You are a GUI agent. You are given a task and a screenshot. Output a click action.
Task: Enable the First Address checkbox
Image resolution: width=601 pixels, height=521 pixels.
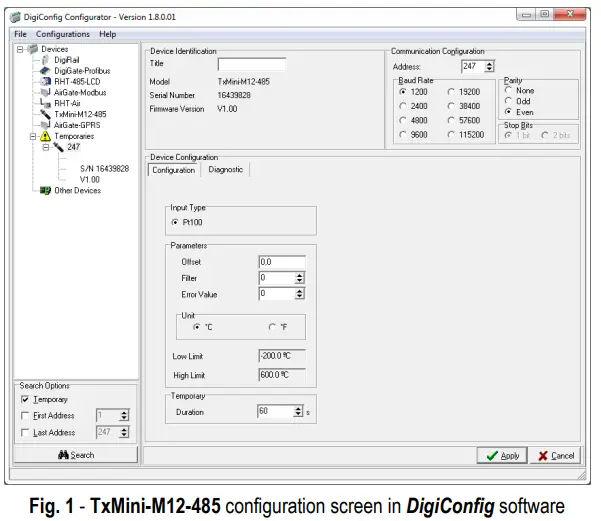coord(25,416)
